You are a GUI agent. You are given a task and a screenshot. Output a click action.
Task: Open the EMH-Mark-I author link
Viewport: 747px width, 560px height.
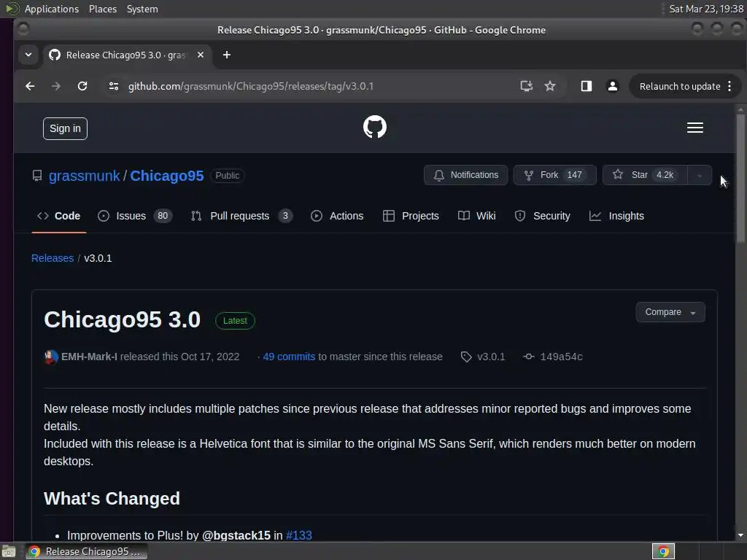tap(89, 357)
